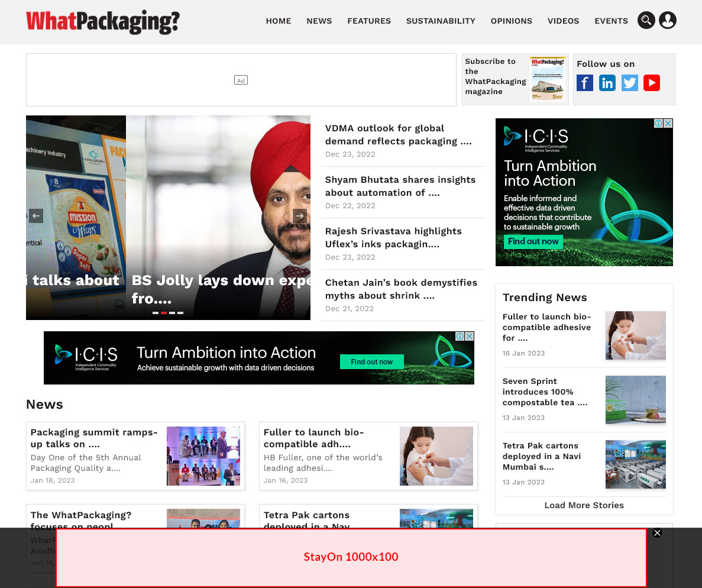Open Tetra Pak cartons deployed news card
The height and width of the screenshot is (588, 702).
tap(368, 516)
